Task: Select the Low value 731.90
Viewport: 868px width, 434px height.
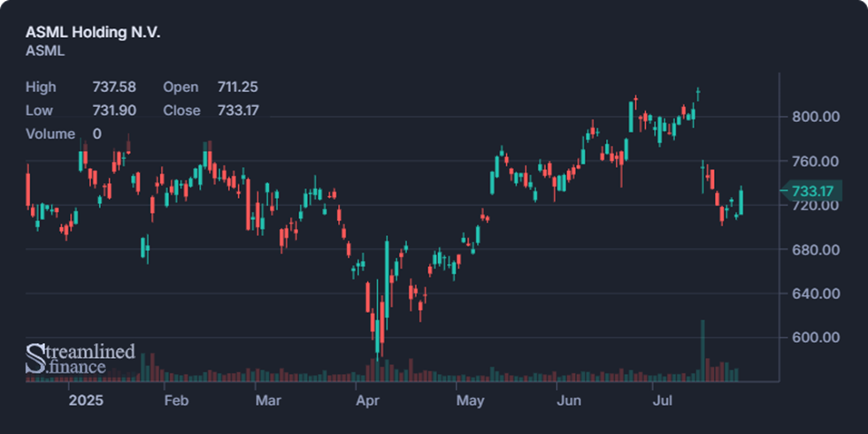Action: click(114, 110)
